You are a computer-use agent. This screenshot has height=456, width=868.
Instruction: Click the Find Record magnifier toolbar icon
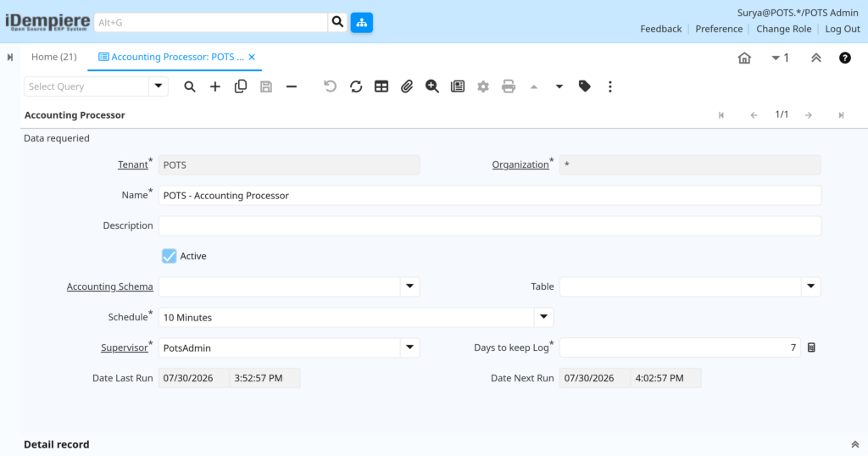pyautogui.click(x=190, y=86)
